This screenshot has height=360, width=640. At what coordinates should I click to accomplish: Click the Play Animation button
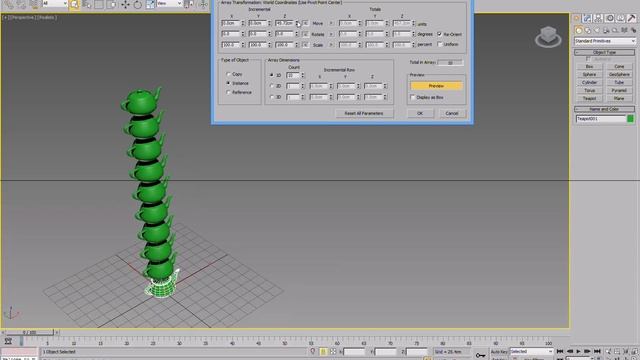pos(578,351)
